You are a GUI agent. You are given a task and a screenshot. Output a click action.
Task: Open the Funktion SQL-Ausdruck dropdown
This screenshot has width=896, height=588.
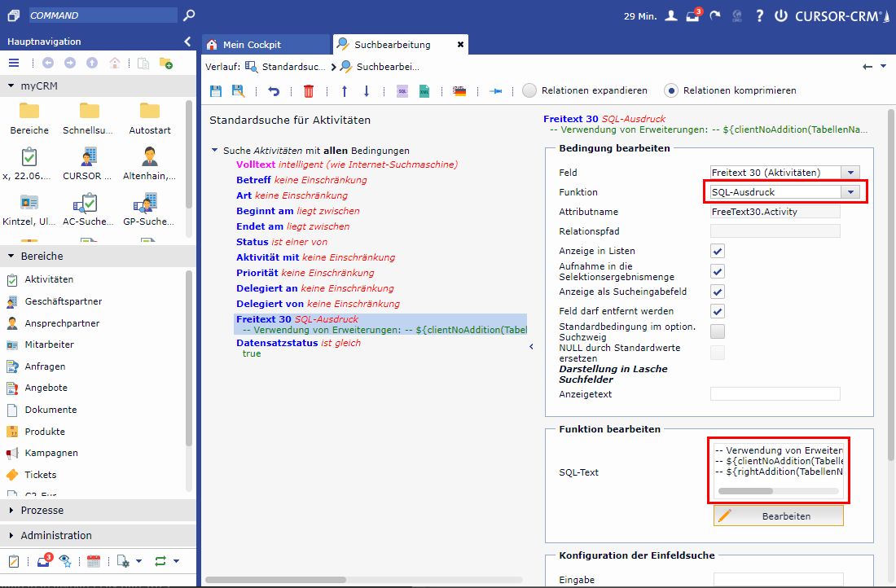pos(850,192)
